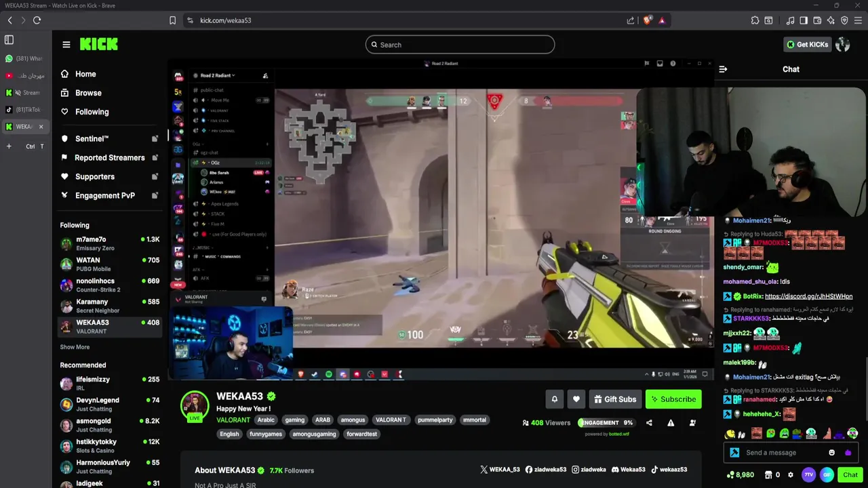
Task: Open a new tab with plus button
Action: point(9,146)
